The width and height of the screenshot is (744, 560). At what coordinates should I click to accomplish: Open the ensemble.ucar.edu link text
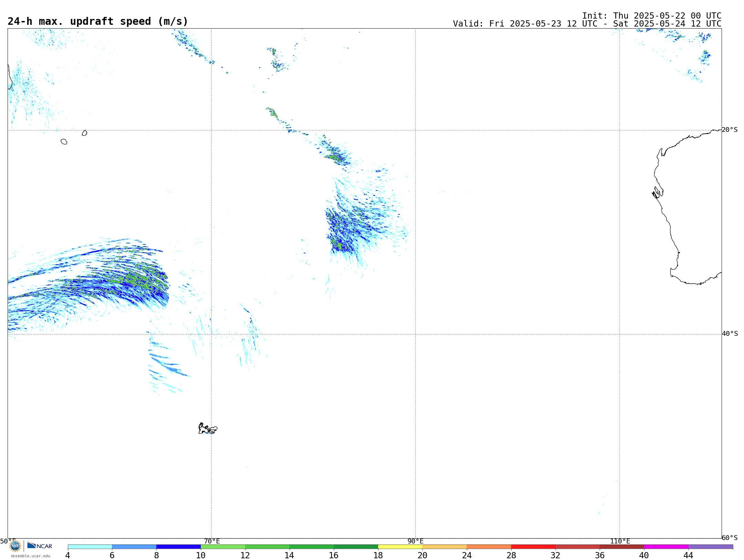click(x=31, y=556)
